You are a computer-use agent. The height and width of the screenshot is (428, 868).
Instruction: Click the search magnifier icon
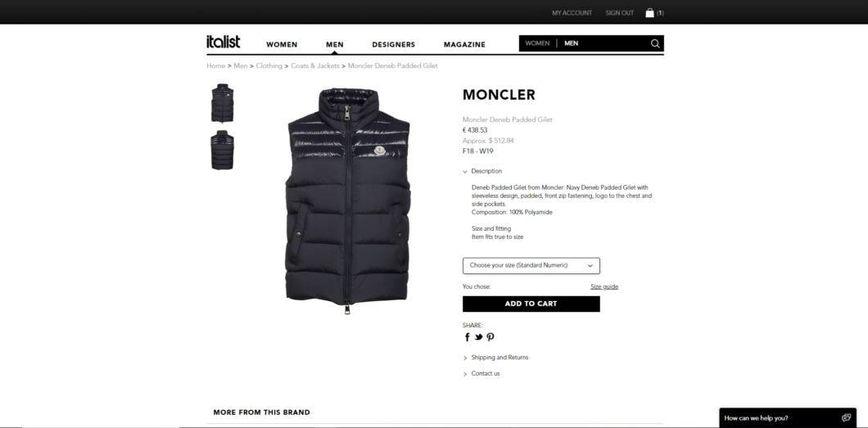[655, 43]
